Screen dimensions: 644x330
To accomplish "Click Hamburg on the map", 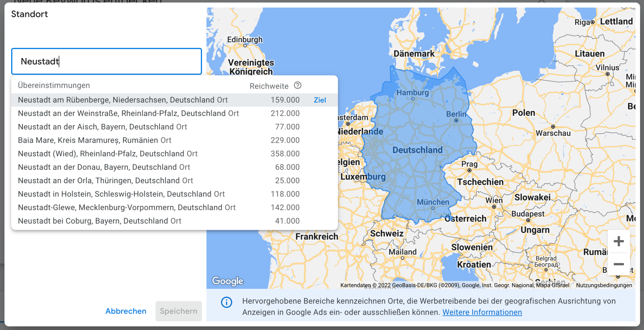I will click(x=413, y=93).
